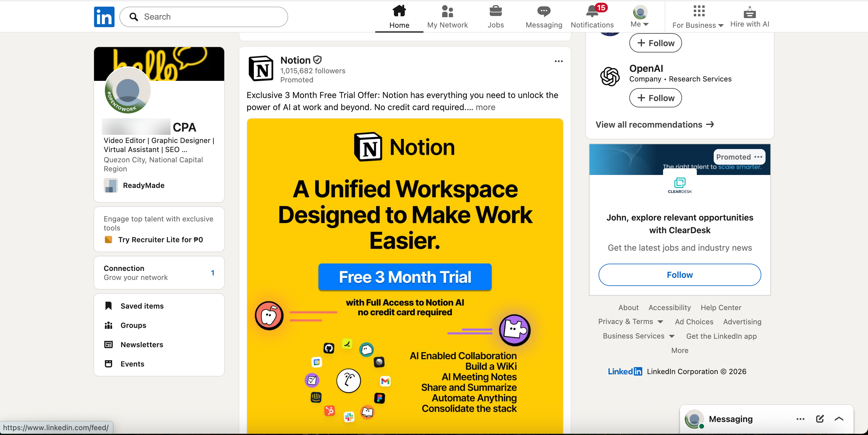Click the LinkedIn logo in the header
The height and width of the screenshot is (435, 868).
point(104,17)
